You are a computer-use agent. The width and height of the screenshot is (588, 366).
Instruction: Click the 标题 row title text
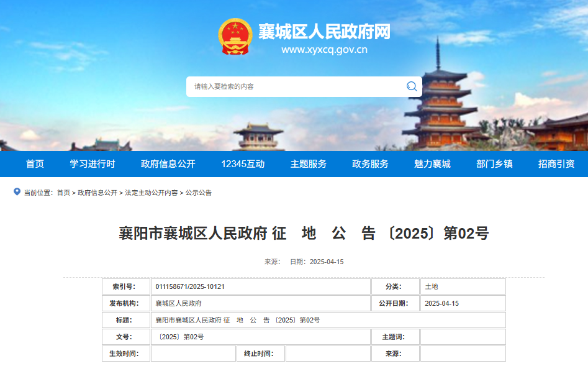coord(238,320)
